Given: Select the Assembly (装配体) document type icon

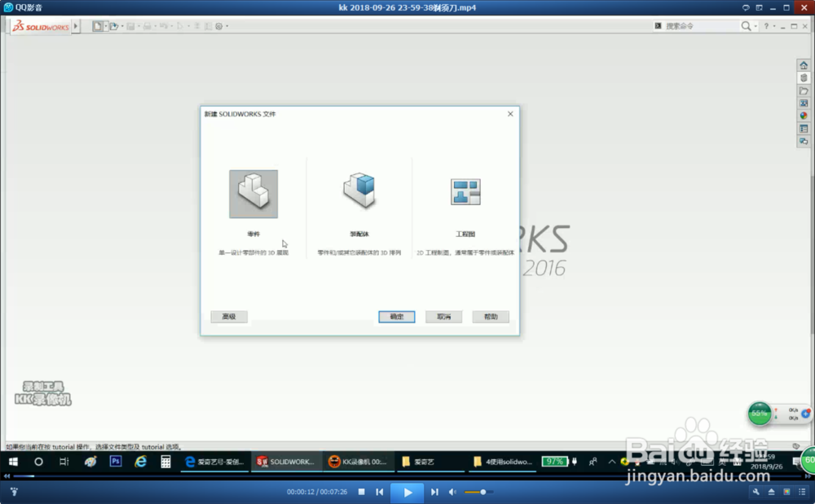Looking at the screenshot, I should (359, 191).
